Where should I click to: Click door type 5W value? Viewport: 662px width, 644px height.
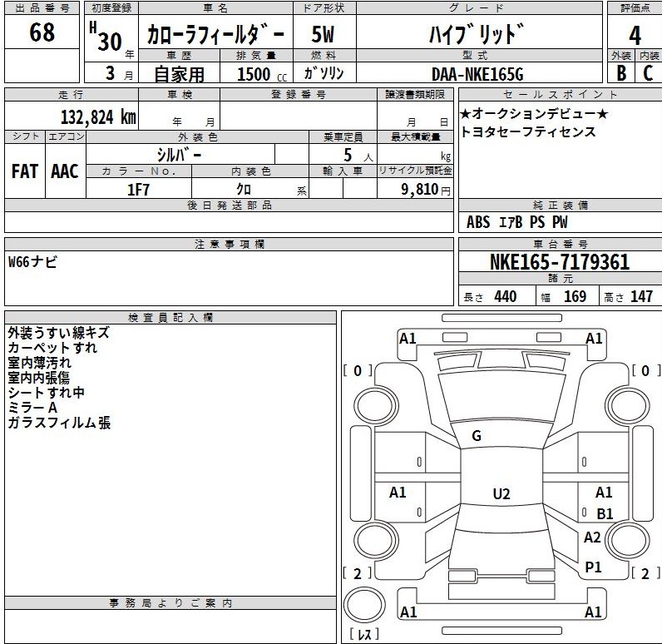[323, 34]
